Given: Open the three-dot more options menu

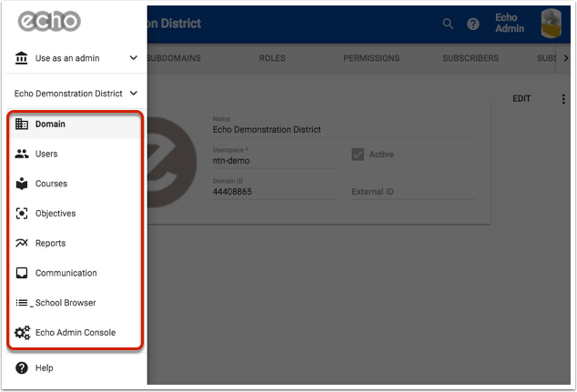Looking at the screenshot, I should tap(563, 99).
